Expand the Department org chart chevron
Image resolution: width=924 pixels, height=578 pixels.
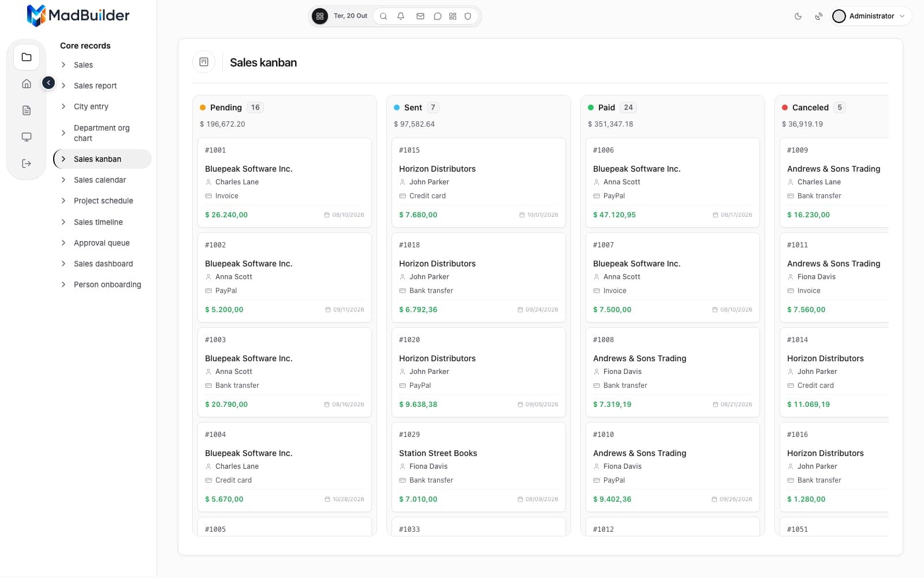point(64,133)
